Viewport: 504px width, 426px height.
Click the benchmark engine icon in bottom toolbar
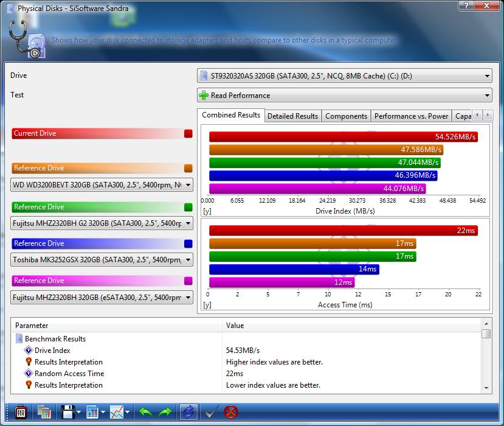(21, 412)
